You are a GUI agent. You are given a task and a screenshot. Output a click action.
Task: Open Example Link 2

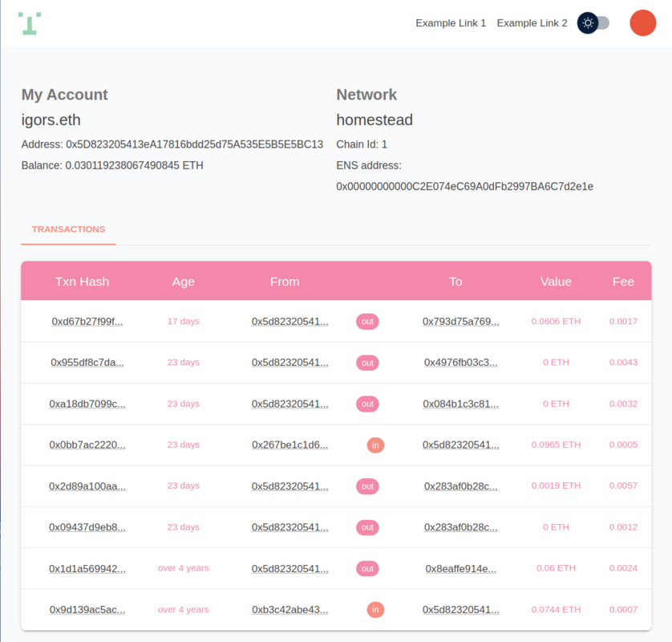coord(532,23)
